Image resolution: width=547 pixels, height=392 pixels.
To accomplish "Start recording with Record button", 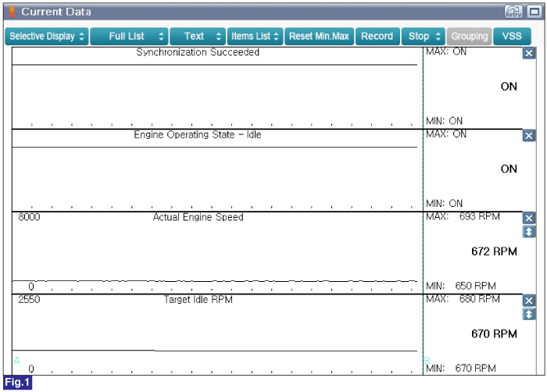I will [377, 36].
